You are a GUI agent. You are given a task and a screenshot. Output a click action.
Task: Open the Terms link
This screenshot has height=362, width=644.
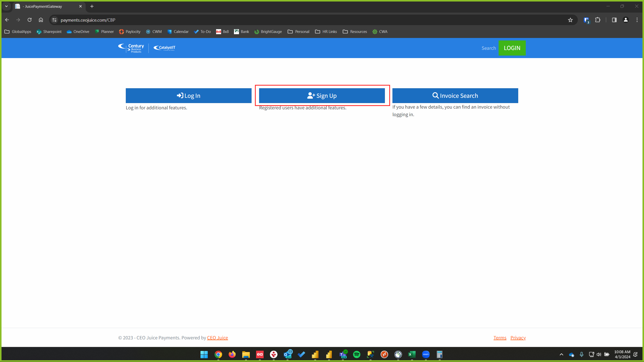(x=500, y=338)
